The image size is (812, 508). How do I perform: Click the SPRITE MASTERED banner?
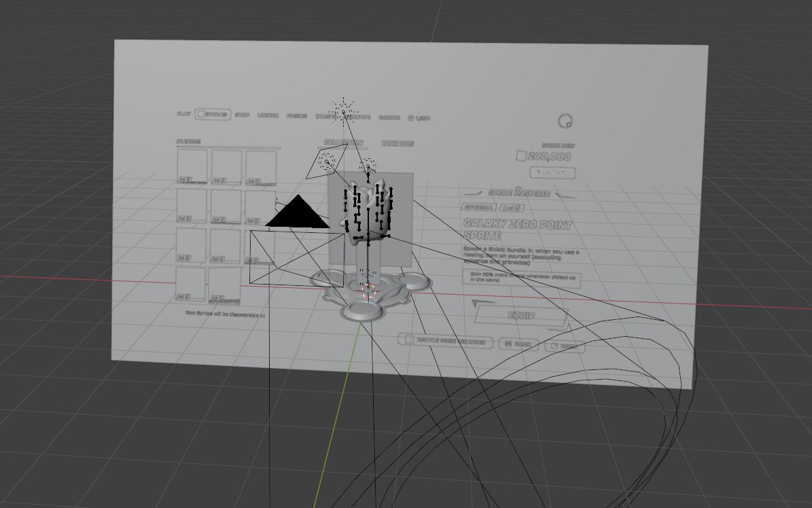tap(519, 193)
